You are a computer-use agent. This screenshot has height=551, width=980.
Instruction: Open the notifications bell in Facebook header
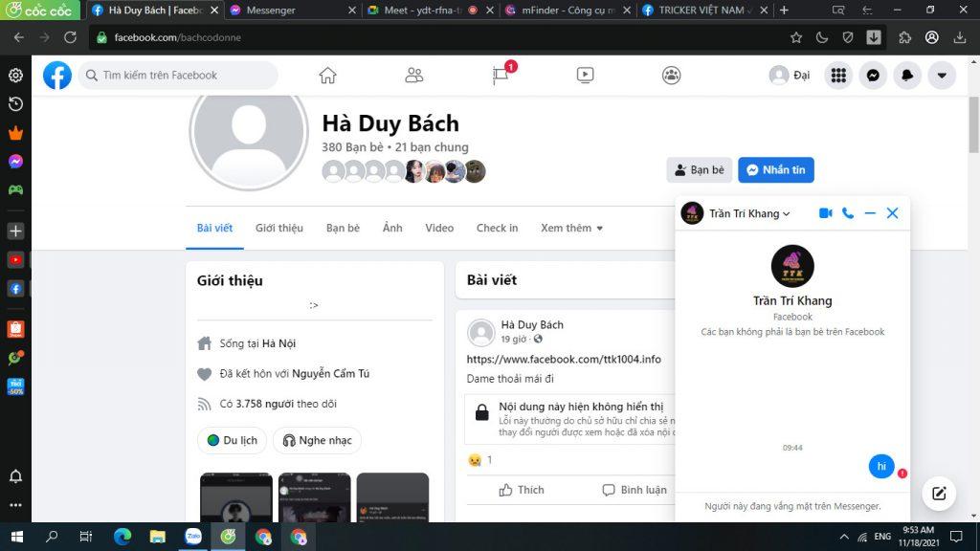point(906,76)
